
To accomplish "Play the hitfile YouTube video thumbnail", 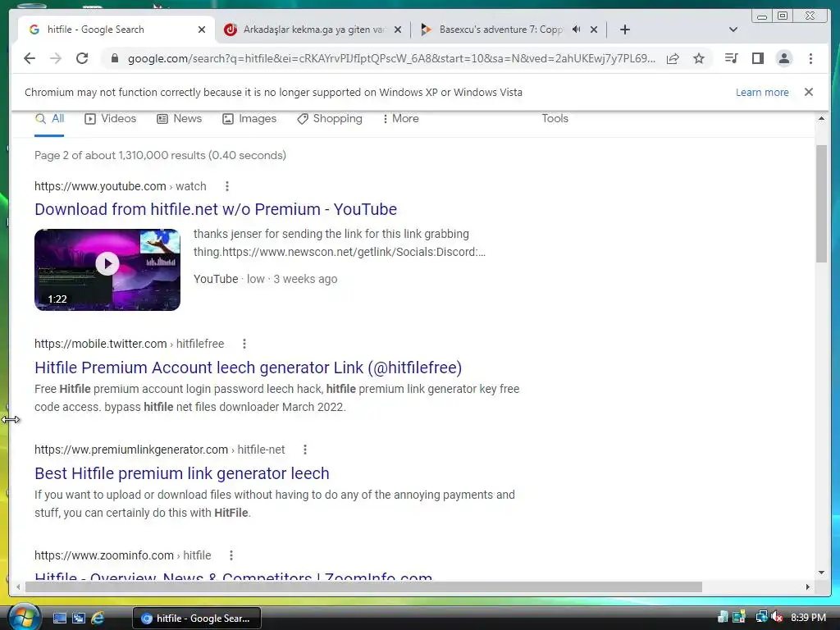I will point(107,269).
